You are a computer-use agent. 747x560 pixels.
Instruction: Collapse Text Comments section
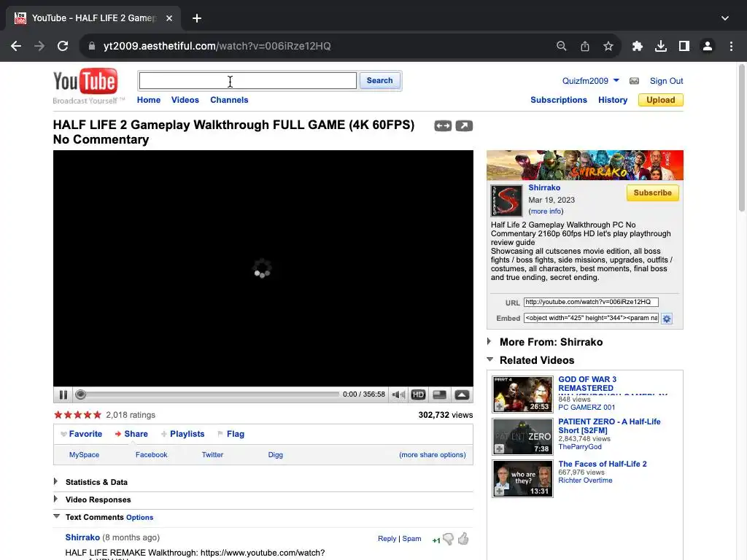57,516
